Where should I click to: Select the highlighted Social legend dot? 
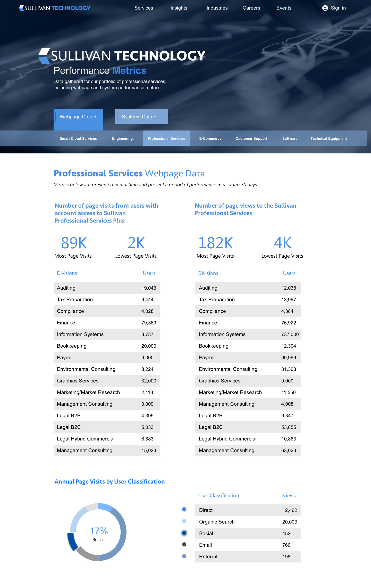pyautogui.click(x=184, y=533)
